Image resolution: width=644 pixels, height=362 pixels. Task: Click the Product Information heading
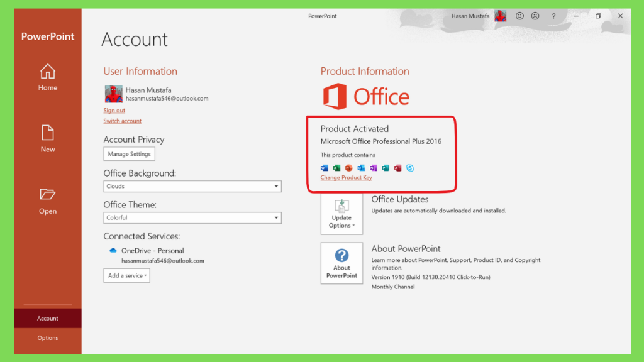(x=365, y=72)
